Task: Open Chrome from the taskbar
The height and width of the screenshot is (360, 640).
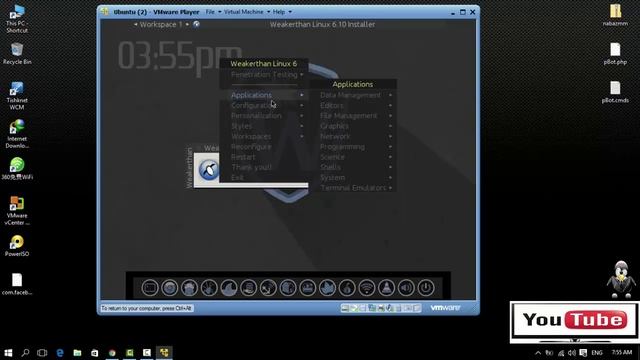Action: pos(112,353)
